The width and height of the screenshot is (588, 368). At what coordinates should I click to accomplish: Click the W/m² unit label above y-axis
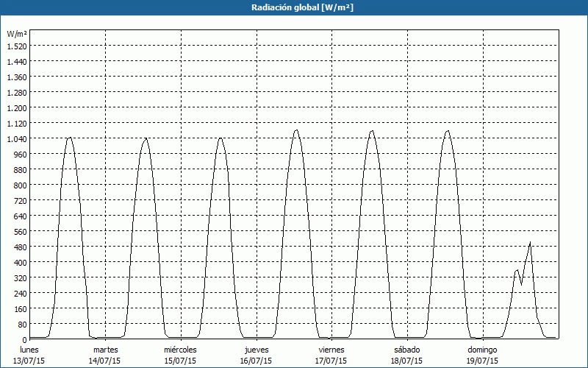point(17,34)
